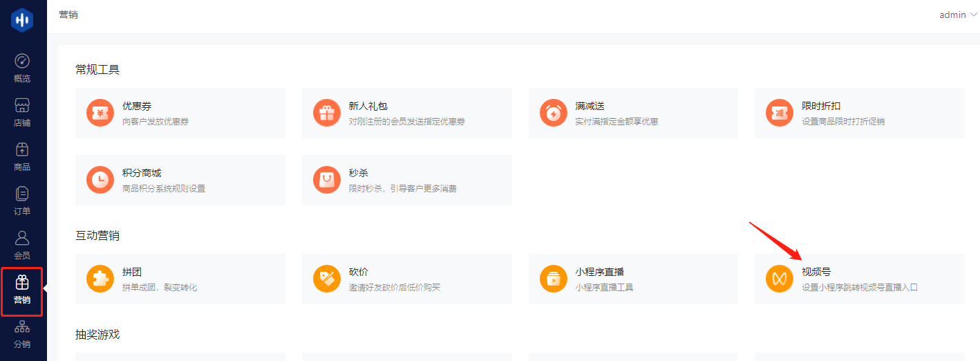This screenshot has width=980, height=361.
Task: Click the 优惠券 coupon ticket icon
Action: click(x=100, y=113)
